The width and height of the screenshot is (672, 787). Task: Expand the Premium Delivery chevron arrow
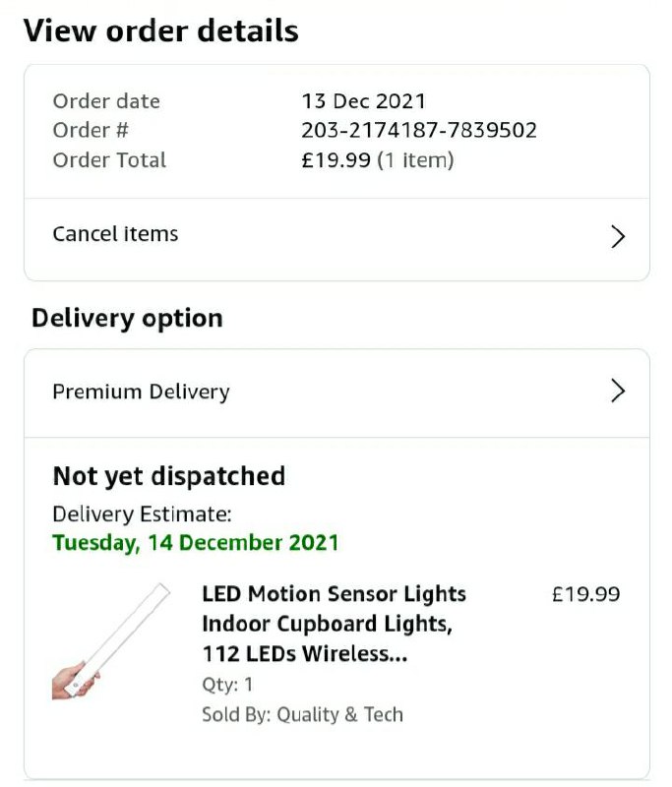[x=618, y=391]
